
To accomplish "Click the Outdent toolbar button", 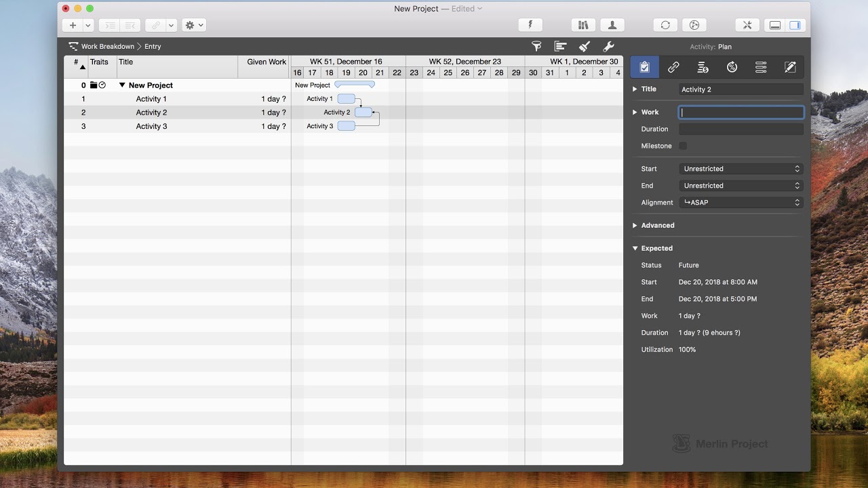I will click(129, 25).
